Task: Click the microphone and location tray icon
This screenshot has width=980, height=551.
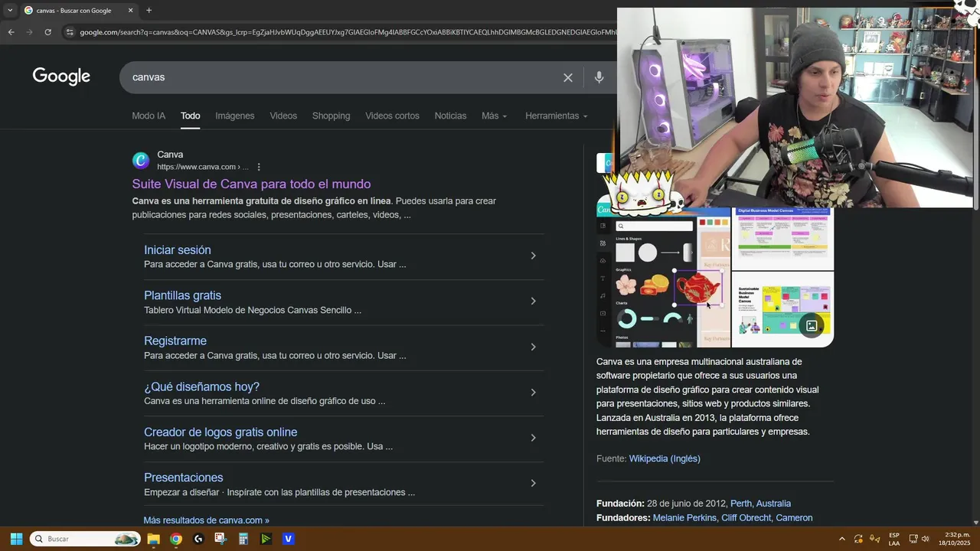Action: [874, 539]
